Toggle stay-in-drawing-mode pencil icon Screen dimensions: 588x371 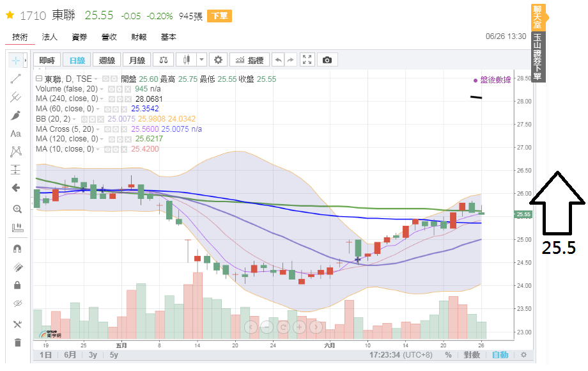17,267
